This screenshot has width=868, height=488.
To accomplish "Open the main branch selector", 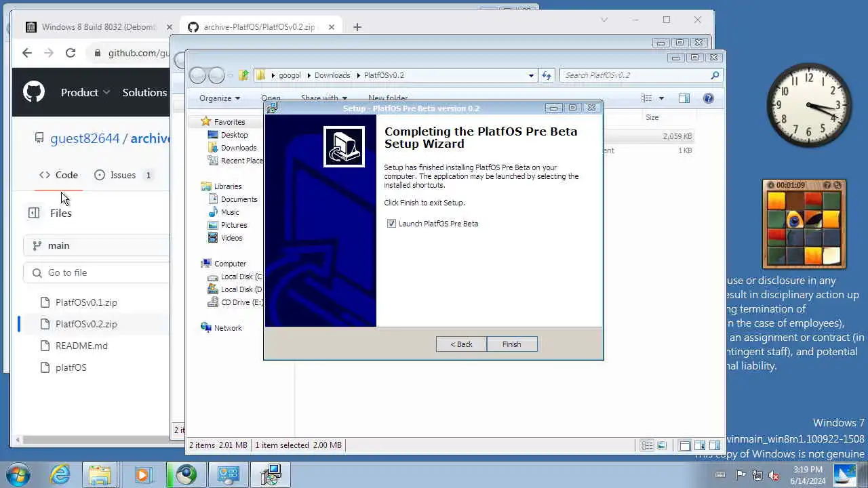I will pos(96,245).
